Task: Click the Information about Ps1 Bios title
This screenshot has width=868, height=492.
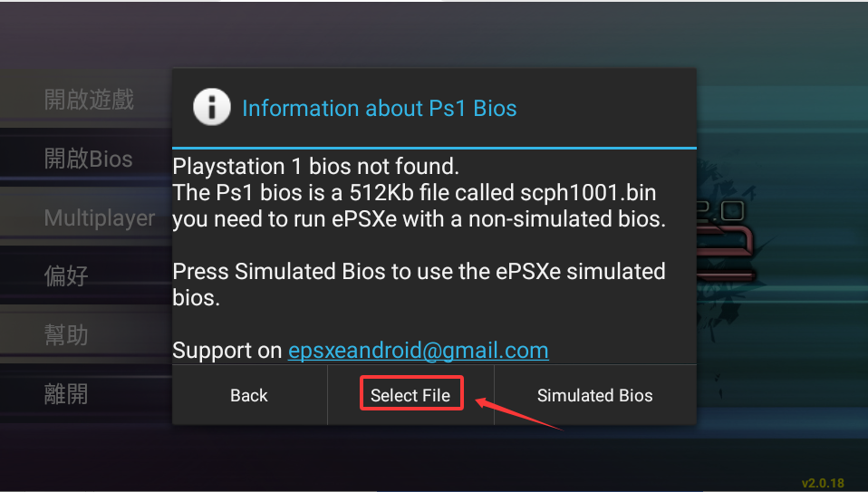Action: click(380, 108)
